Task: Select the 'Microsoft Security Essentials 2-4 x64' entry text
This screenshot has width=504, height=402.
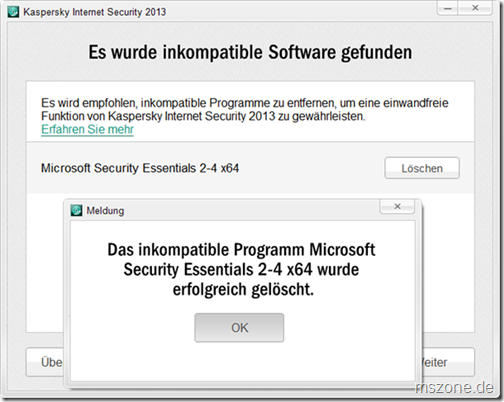Action: (140, 168)
